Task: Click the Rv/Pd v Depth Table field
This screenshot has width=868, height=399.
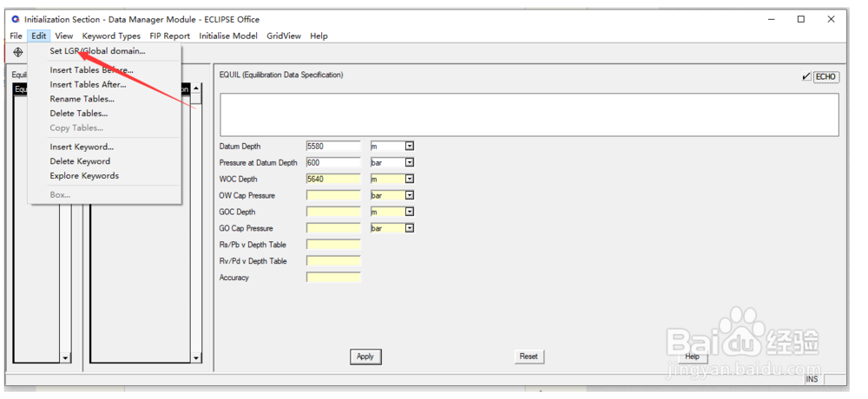Action: (333, 261)
